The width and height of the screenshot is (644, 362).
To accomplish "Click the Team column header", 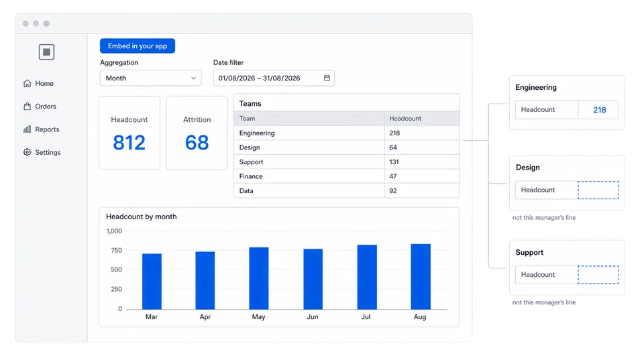I will point(309,119).
